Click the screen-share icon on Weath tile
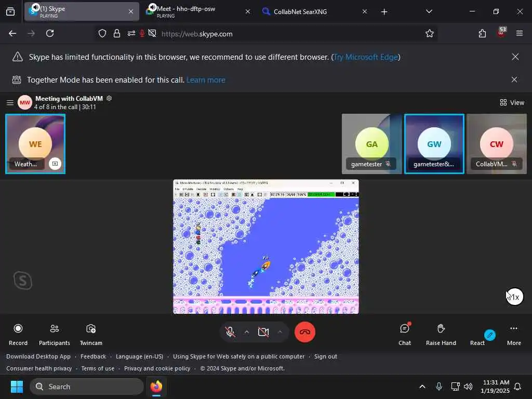532x399 pixels. [x=55, y=164]
